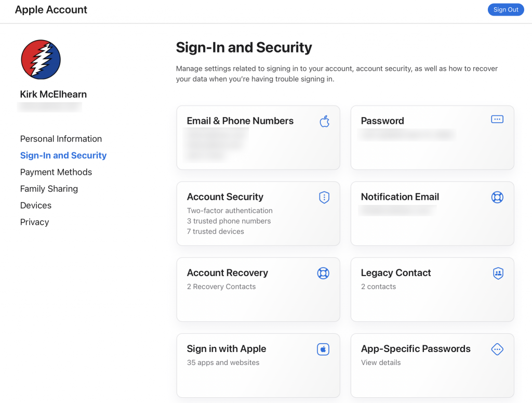The width and height of the screenshot is (532, 403).
Task: Click the key icon on App-Specific Passwords card
Action: point(497,349)
